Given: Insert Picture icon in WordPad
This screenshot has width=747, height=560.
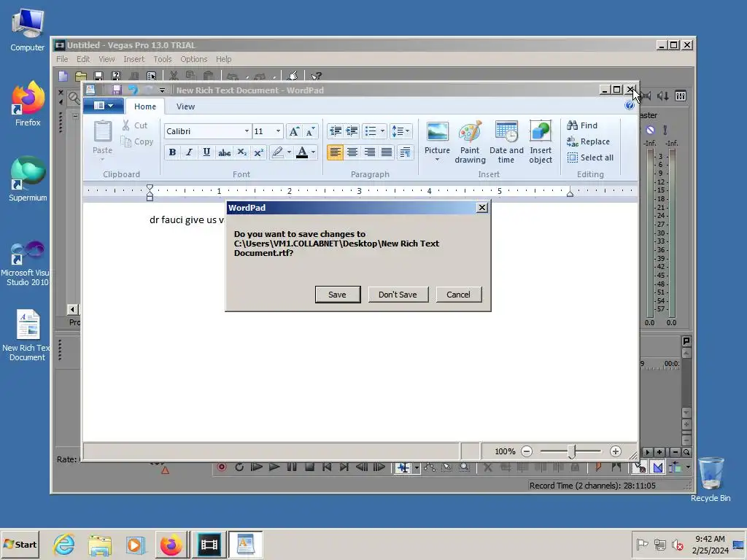Looking at the screenshot, I should click(x=437, y=132).
